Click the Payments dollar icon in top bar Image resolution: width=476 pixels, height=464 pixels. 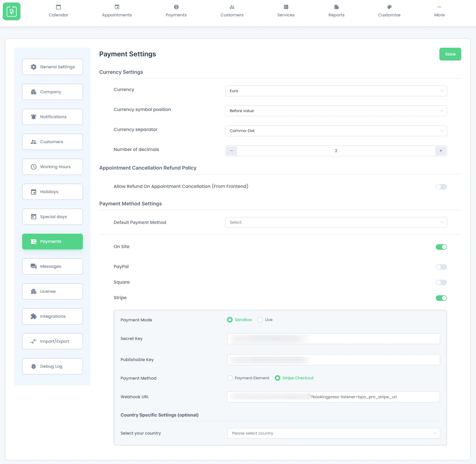[176, 7]
